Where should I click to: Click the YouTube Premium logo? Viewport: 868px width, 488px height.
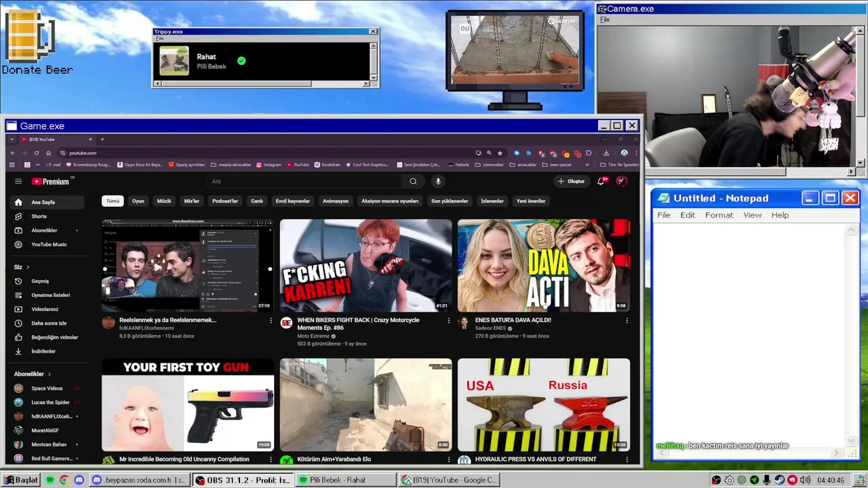click(x=50, y=181)
